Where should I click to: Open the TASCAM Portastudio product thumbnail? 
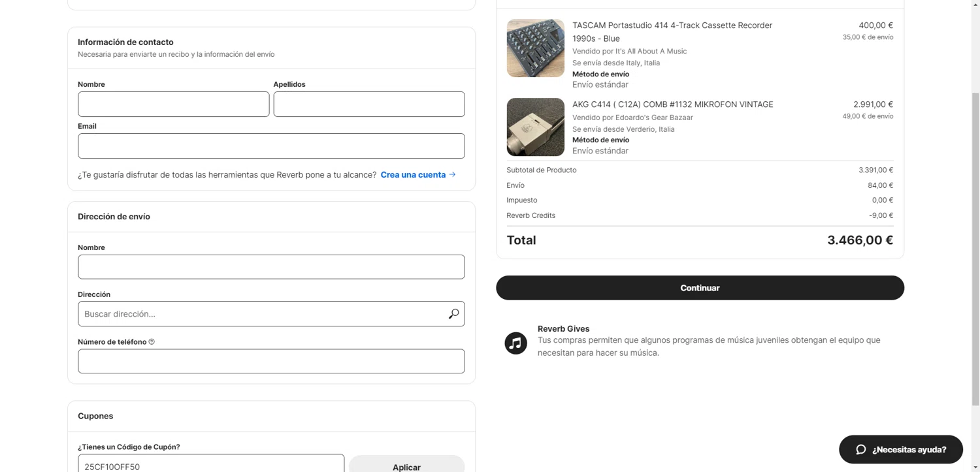pos(535,48)
